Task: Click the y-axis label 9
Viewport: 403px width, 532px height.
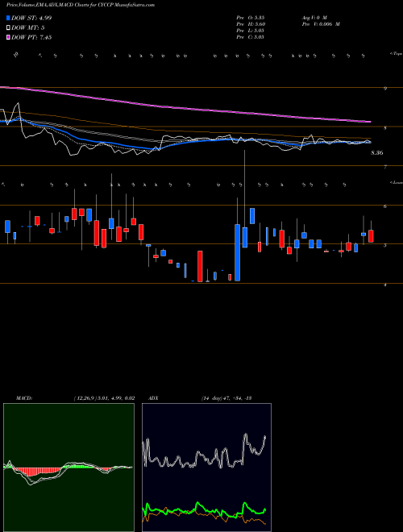Action: [385, 89]
